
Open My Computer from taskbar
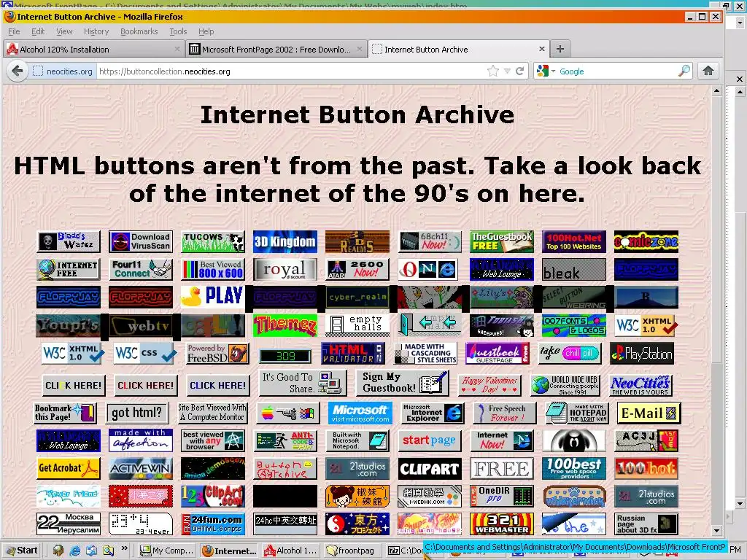click(x=167, y=551)
